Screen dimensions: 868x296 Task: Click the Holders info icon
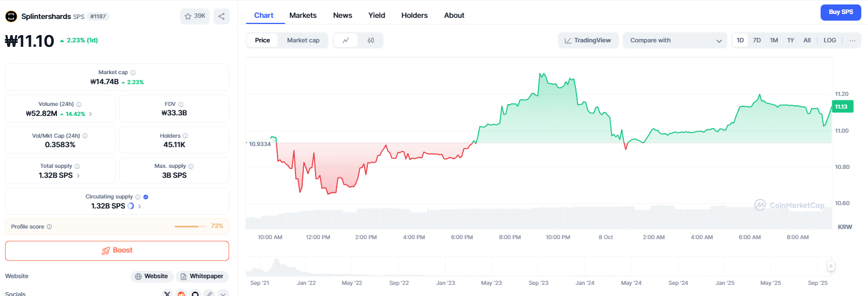point(186,135)
